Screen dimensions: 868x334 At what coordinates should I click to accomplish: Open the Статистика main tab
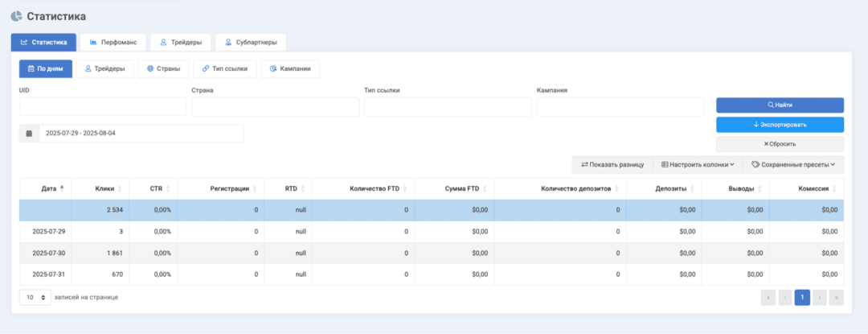point(43,42)
